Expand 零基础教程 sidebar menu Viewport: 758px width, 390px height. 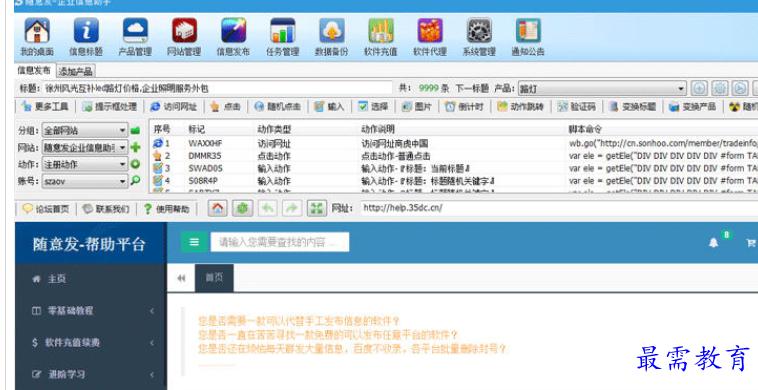click(91, 310)
